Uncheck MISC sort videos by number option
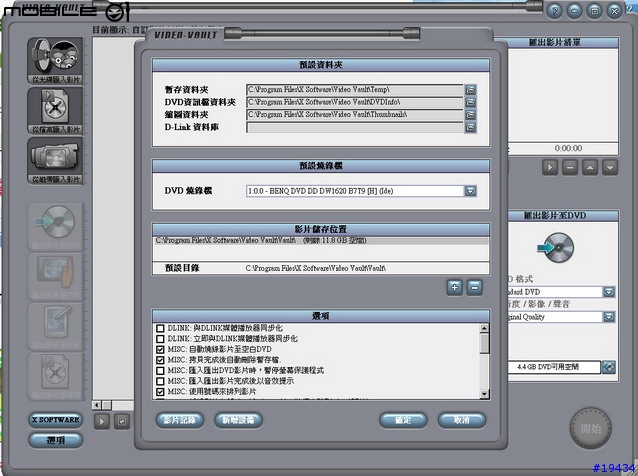The height and width of the screenshot is (476, 638). point(160,392)
